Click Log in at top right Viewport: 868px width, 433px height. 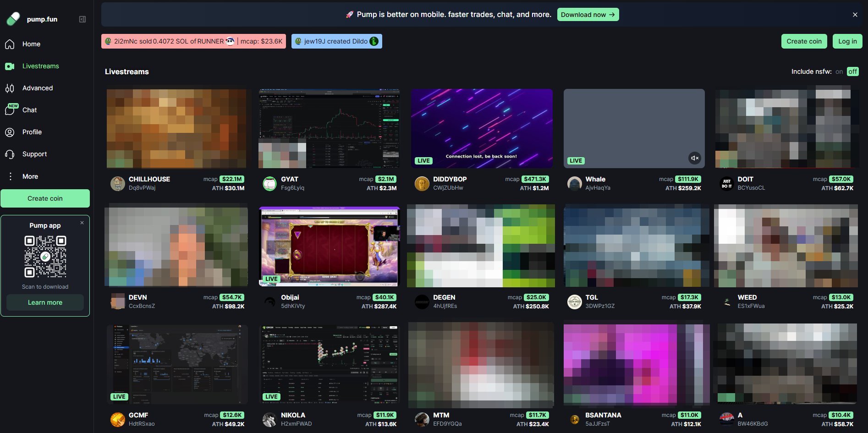pyautogui.click(x=847, y=41)
